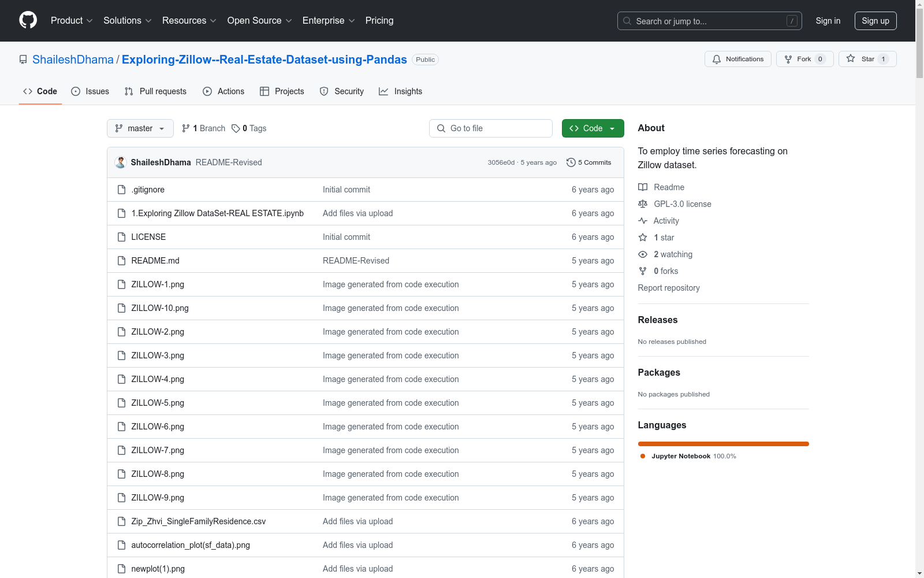
Task: Open the Projects tab
Action: pos(282,91)
